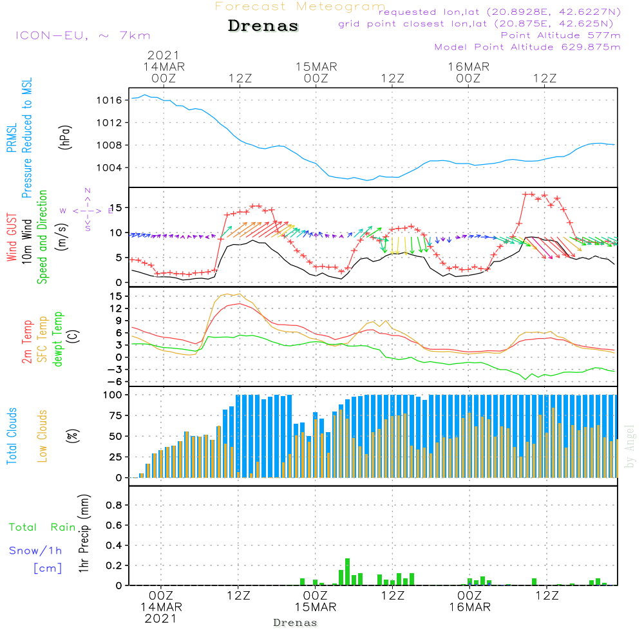Select the Model Point Altitude text

[527, 47]
